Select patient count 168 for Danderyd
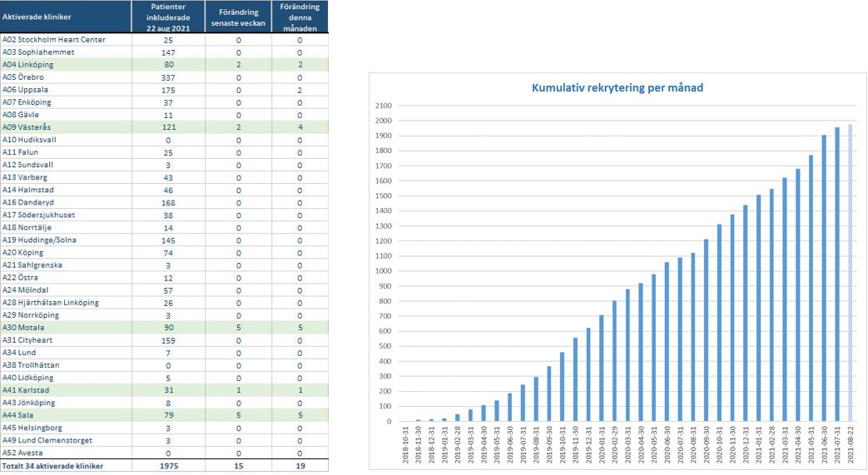The image size is (868, 475). click(168, 203)
